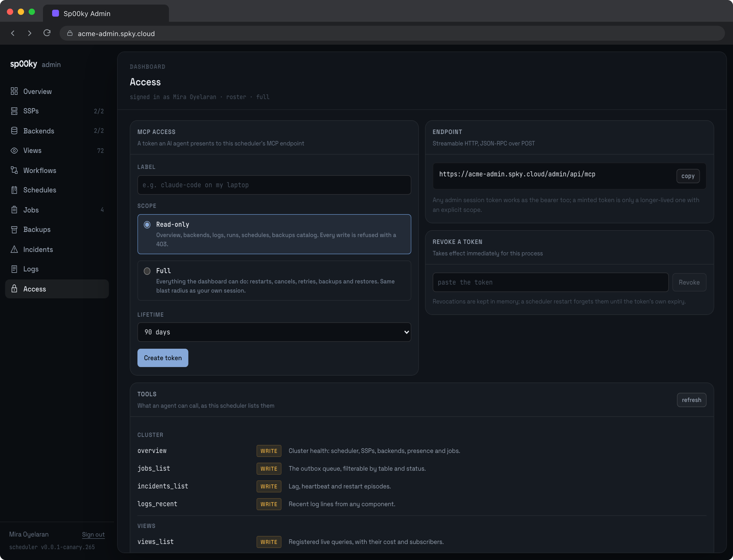Select the Read-only scope radio button
The width and height of the screenshot is (733, 560).
click(147, 225)
